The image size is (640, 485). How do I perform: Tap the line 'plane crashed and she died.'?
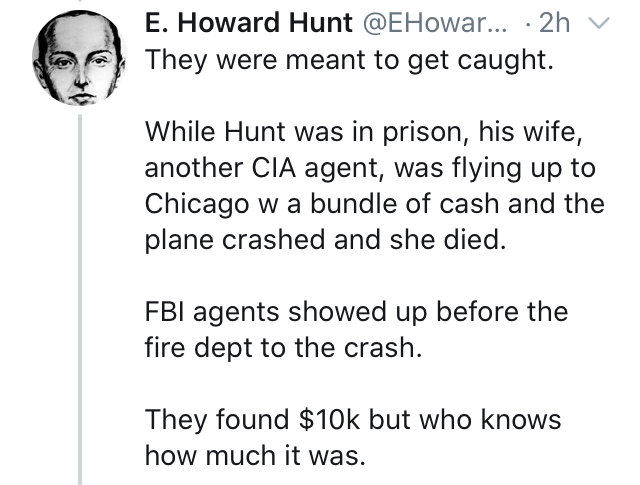coord(325,240)
